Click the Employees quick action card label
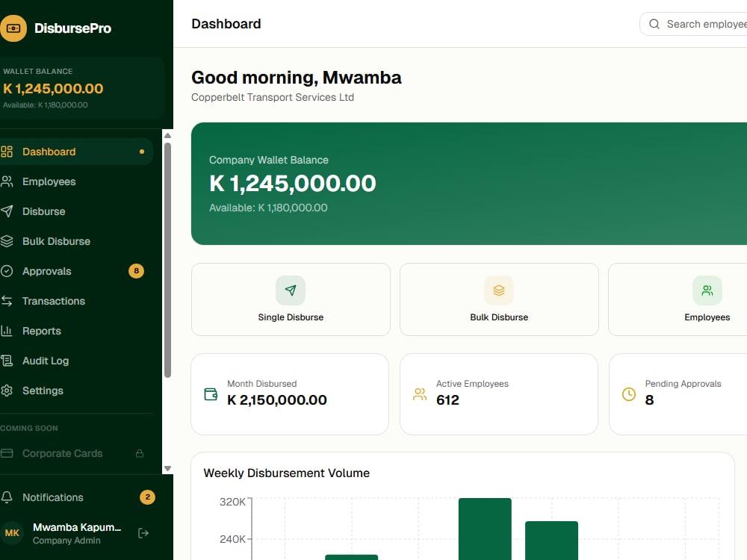The width and height of the screenshot is (747, 560). tap(707, 317)
